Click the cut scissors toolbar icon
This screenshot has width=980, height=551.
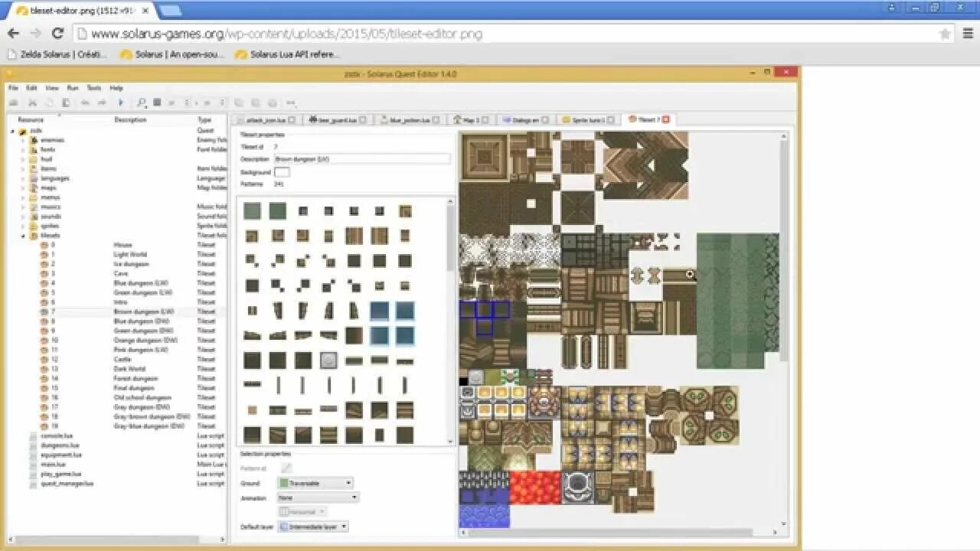pos(32,103)
